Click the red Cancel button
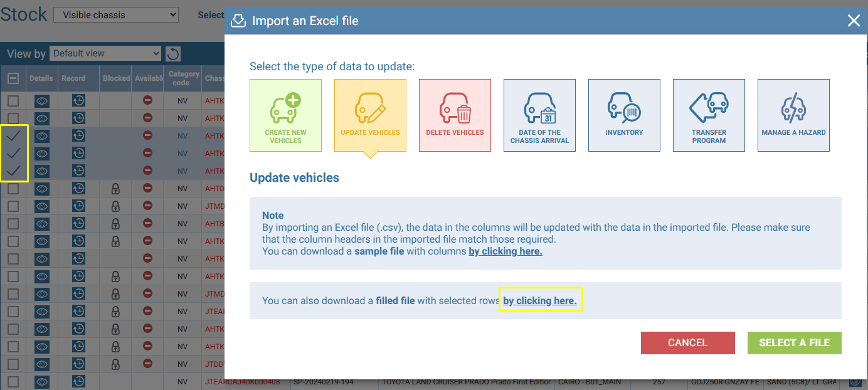 [x=687, y=342]
